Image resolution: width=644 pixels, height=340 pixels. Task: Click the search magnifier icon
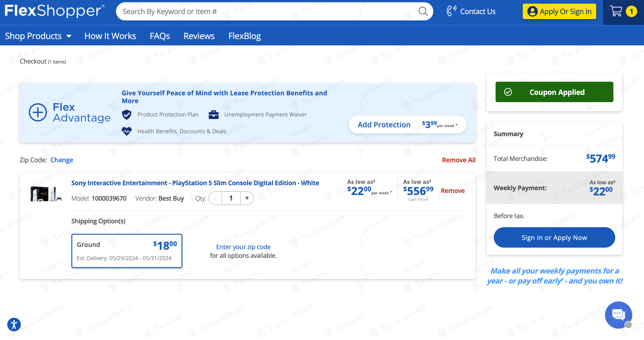click(x=423, y=11)
